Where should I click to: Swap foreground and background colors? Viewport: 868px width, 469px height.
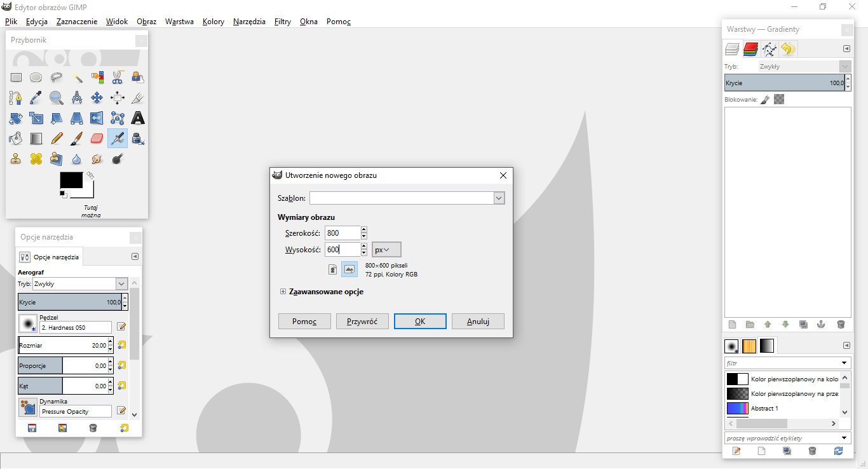[90, 175]
